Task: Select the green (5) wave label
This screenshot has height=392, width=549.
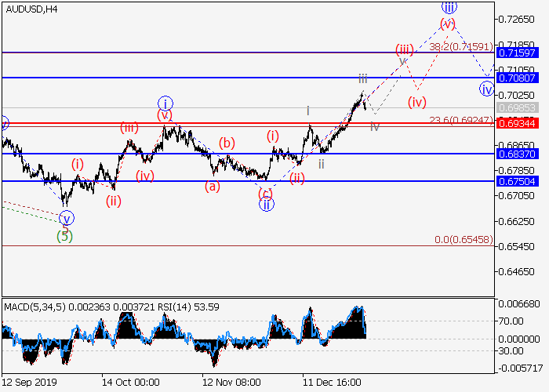Action: 64,235
